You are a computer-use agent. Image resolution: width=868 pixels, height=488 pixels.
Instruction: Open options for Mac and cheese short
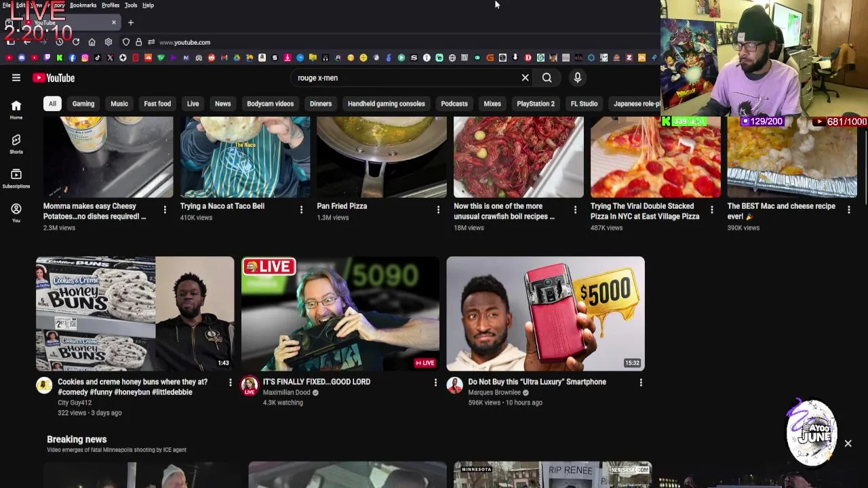(x=848, y=210)
